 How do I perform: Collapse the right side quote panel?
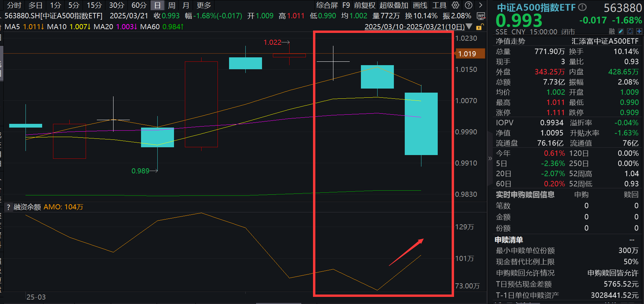[x=490, y=158]
